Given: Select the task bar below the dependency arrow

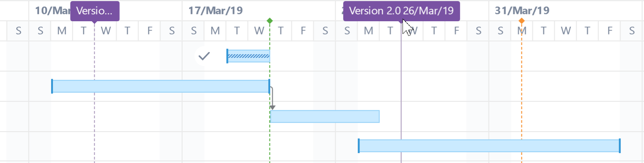Looking at the screenshot, I should [325, 116].
